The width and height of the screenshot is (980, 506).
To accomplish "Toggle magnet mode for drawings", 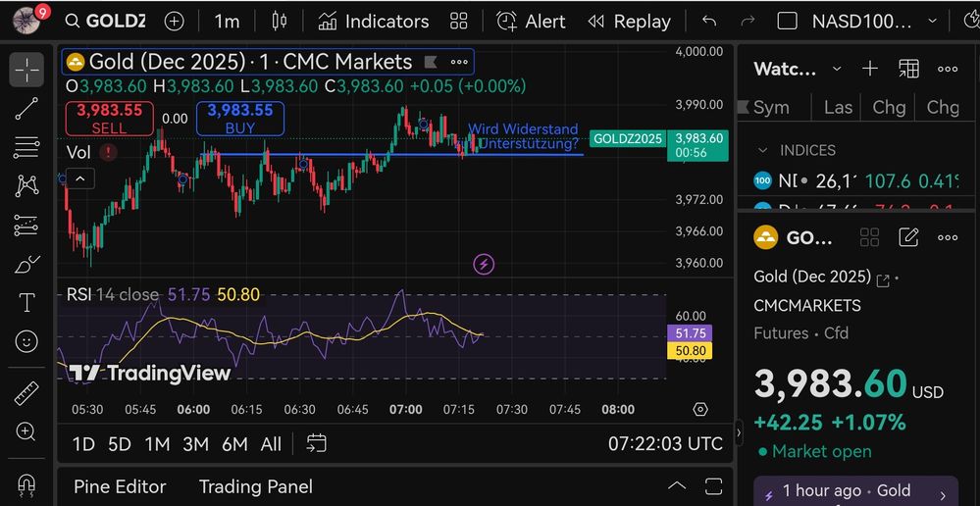I will [x=26, y=483].
